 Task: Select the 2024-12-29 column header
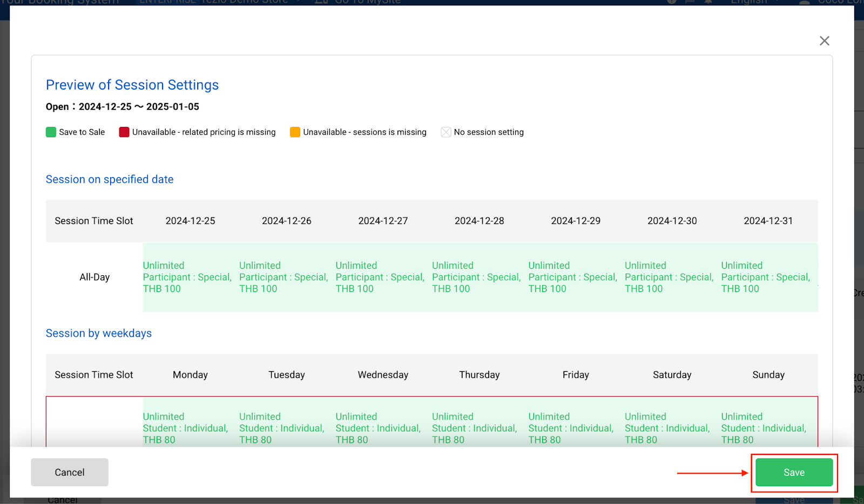click(576, 221)
